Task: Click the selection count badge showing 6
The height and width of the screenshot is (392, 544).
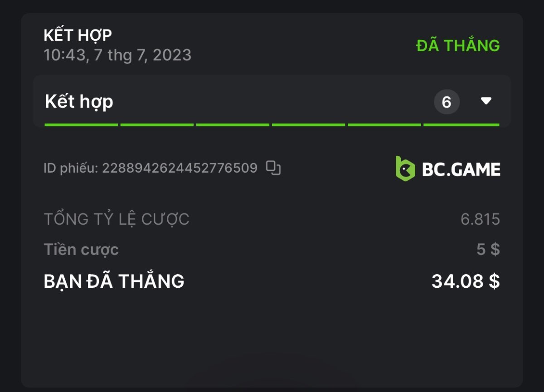Action: [447, 102]
